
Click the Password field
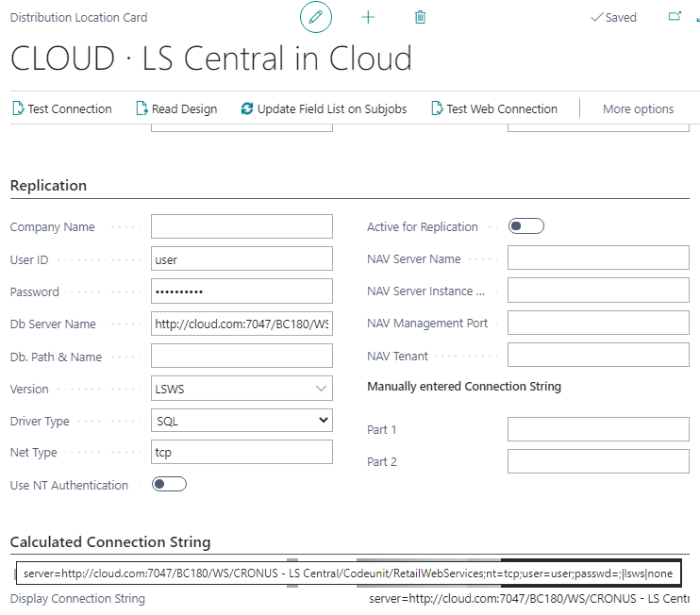click(x=242, y=291)
